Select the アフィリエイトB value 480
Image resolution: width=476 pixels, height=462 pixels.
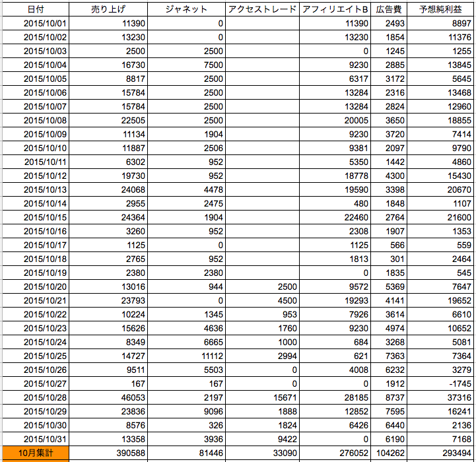point(335,203)
